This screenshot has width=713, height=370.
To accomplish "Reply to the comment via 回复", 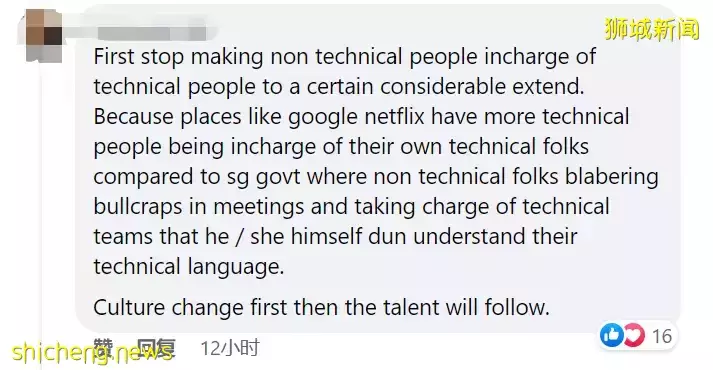I will click(x=156, y=348).
